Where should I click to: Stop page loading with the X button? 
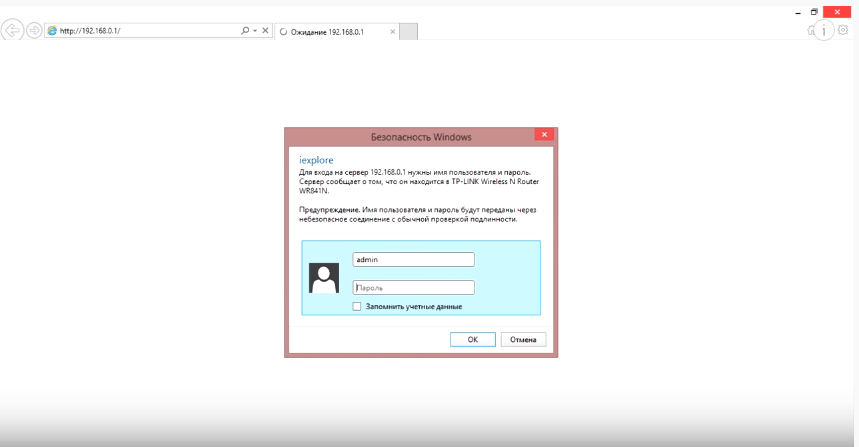point(265,31)
